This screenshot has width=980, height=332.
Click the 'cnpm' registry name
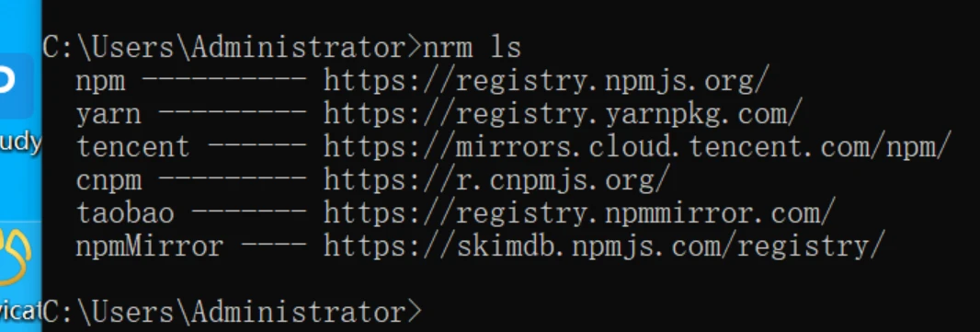[108, 181]
